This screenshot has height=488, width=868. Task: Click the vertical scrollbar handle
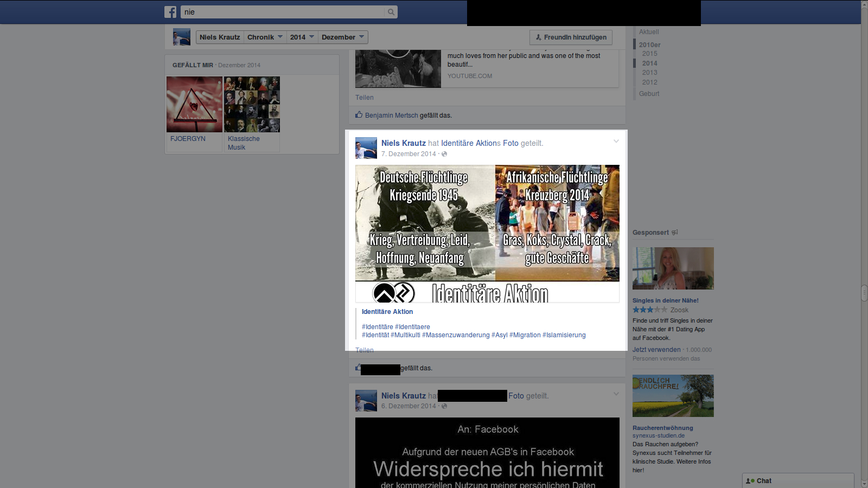pos(864,293)
